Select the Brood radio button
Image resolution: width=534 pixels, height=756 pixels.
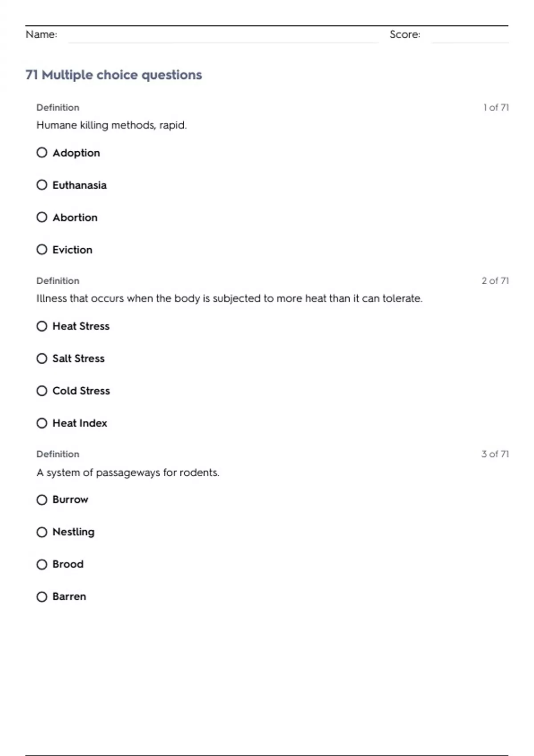coord(42,564)
